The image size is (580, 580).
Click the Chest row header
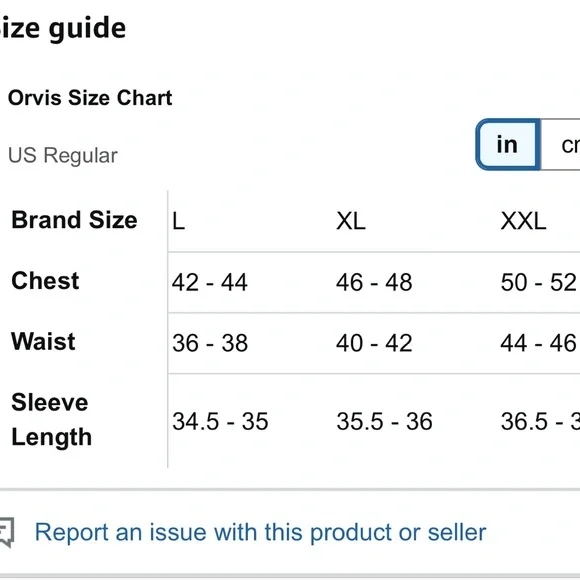point(45,281)
